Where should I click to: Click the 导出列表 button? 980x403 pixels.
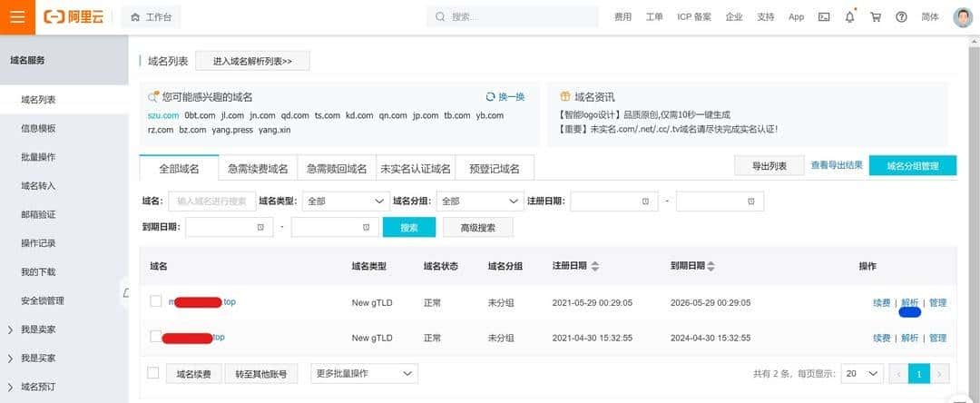point(769,165)
